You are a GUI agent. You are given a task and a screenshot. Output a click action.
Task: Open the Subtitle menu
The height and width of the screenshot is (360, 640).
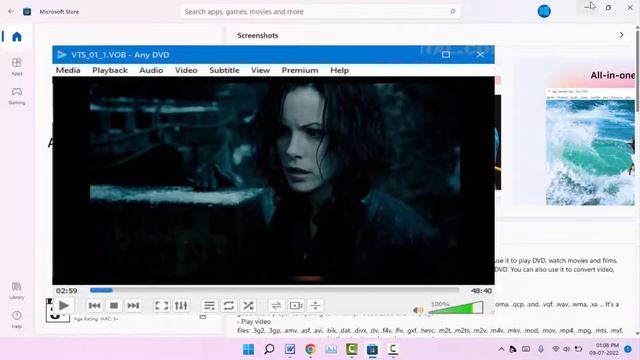click(224, 70)
